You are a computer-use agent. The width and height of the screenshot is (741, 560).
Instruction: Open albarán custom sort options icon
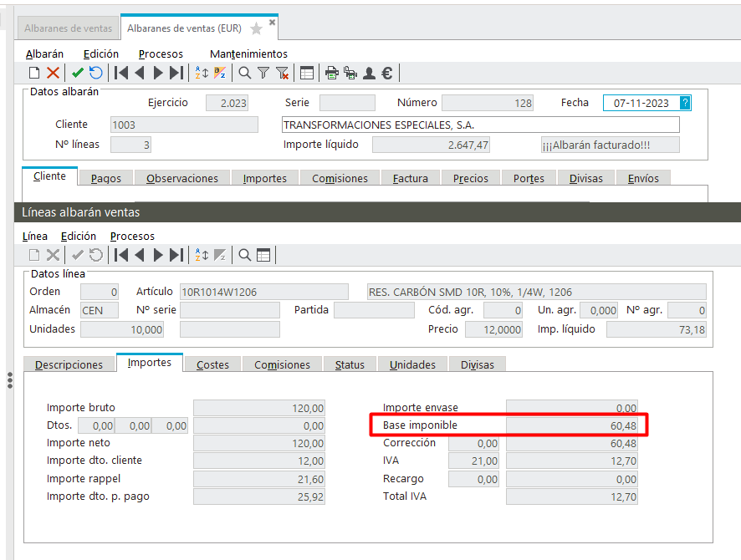point(220,73)
